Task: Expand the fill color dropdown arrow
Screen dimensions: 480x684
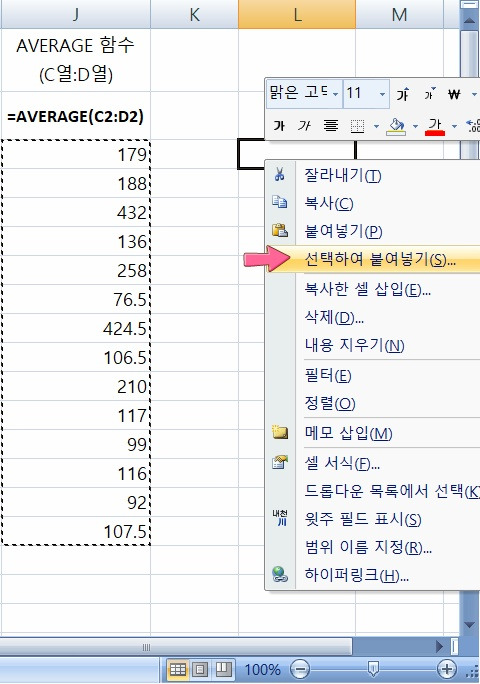Action: pos(415,127)
